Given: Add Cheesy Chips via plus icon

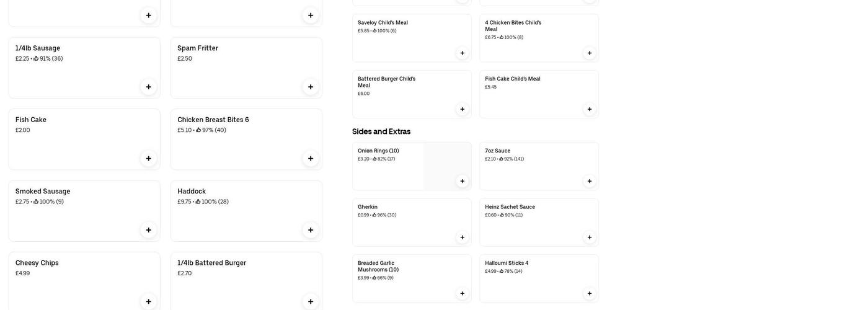Looking at the screenshot, I should pos(148,301).
